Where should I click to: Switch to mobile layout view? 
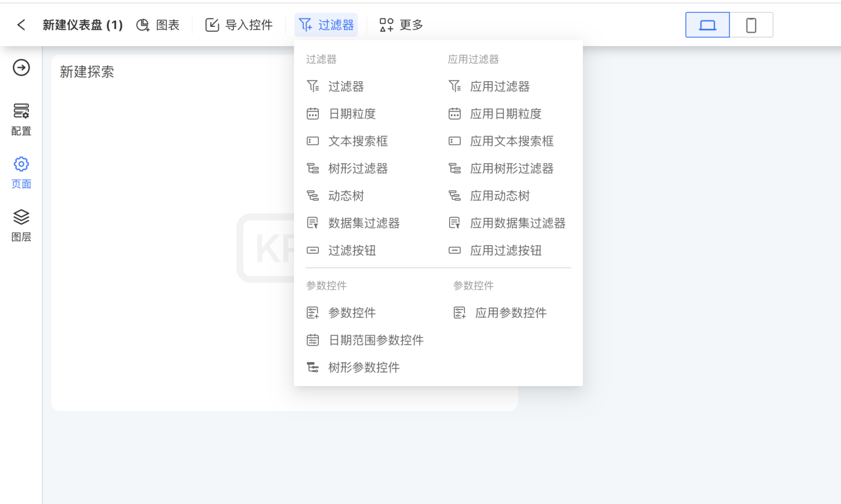[x=751, y=25]
